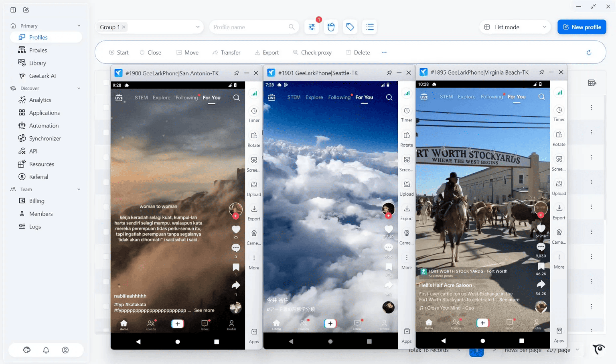Viewport: 616px width, 364px height.
Task: Open the filter settings icon with red badge
Action: [x=312, y=27]
